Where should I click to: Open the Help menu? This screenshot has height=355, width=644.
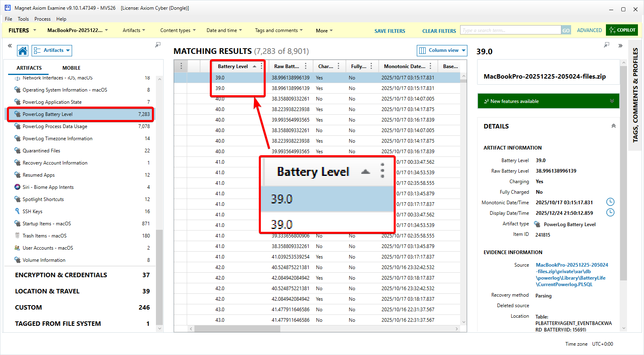click(61, 19)
